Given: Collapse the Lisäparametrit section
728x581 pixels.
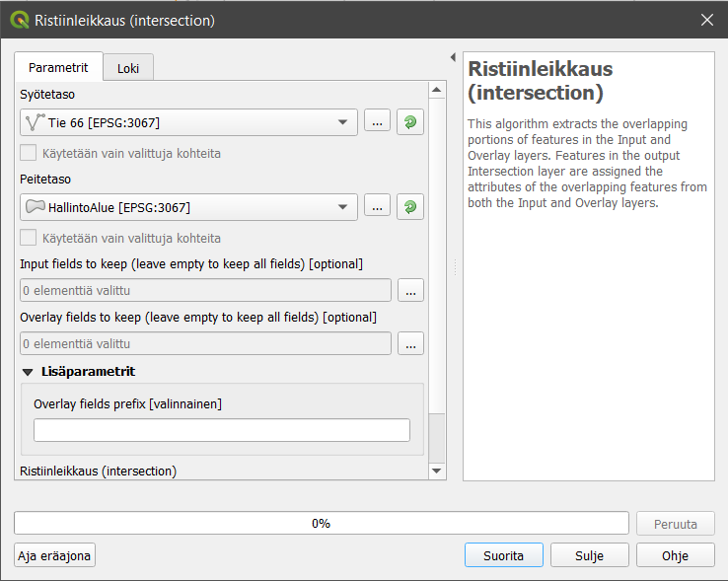Looking at the screenshot, I should (x=27, y=372).
